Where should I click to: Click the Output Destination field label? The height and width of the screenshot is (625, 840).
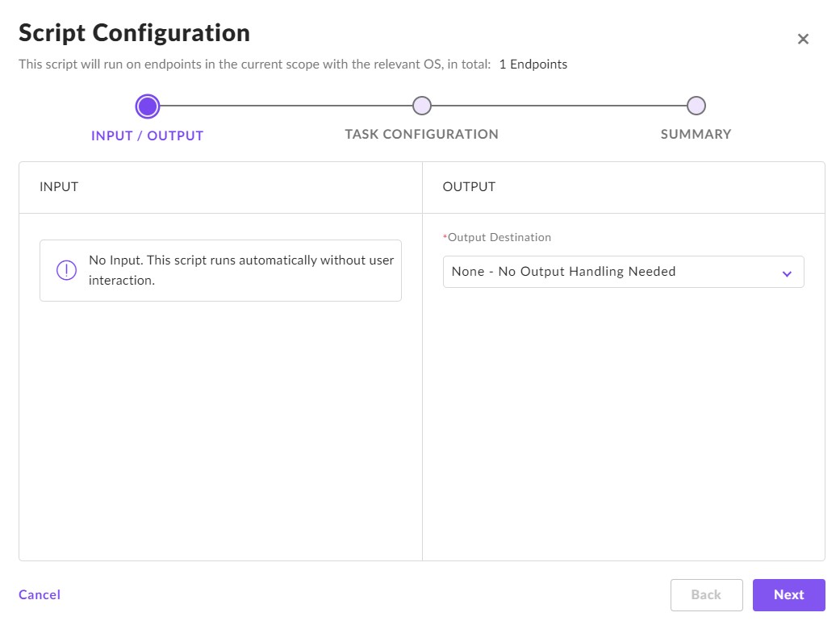[x=499, y=237]
